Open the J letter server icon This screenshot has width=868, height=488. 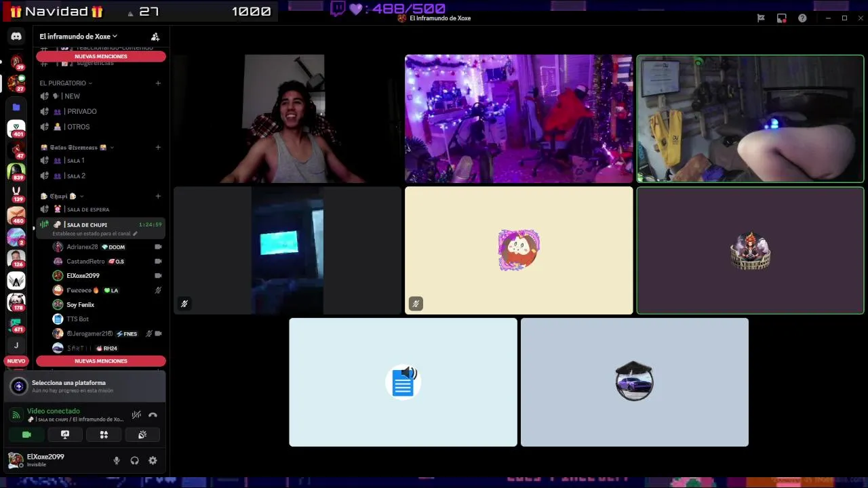(x=16, y=345)
